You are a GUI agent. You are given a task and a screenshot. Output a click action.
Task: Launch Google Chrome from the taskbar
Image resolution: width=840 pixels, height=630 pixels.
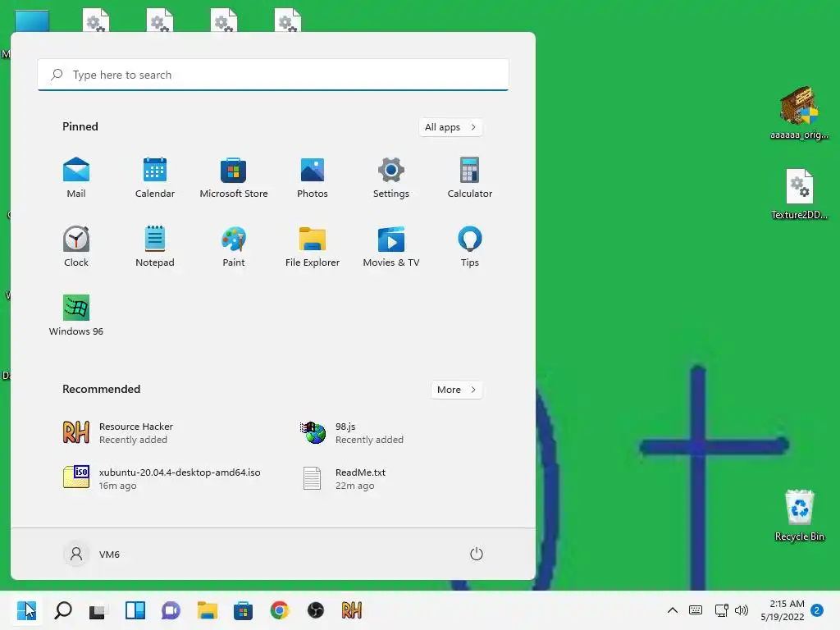click(x=279, y=610)
